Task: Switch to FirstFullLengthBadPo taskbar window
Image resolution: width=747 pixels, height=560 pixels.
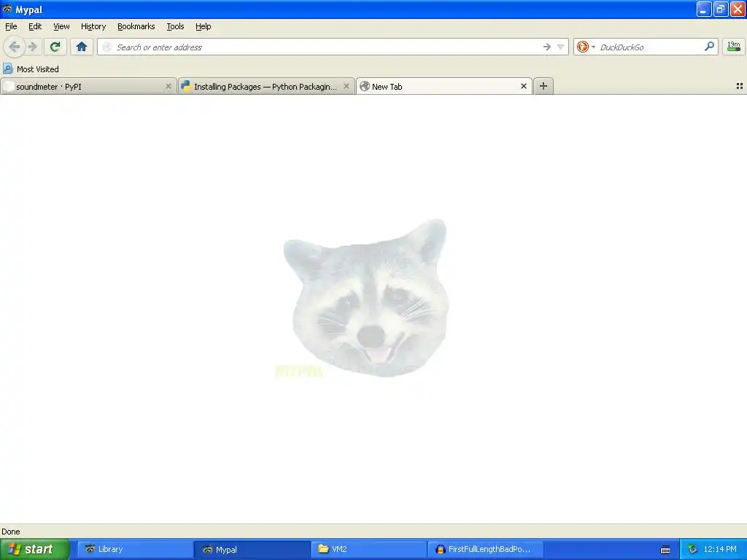Action: (x=486, y=549)
